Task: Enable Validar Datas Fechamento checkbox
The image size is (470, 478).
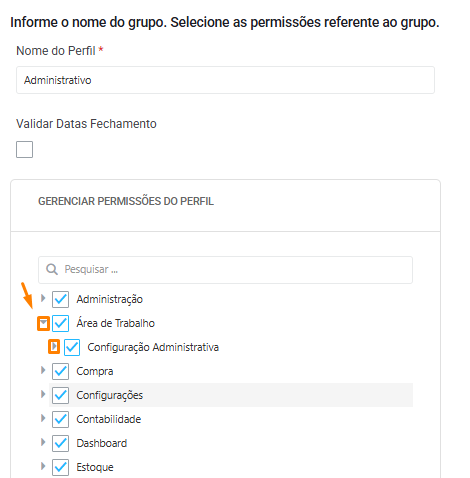Action: 24,149
